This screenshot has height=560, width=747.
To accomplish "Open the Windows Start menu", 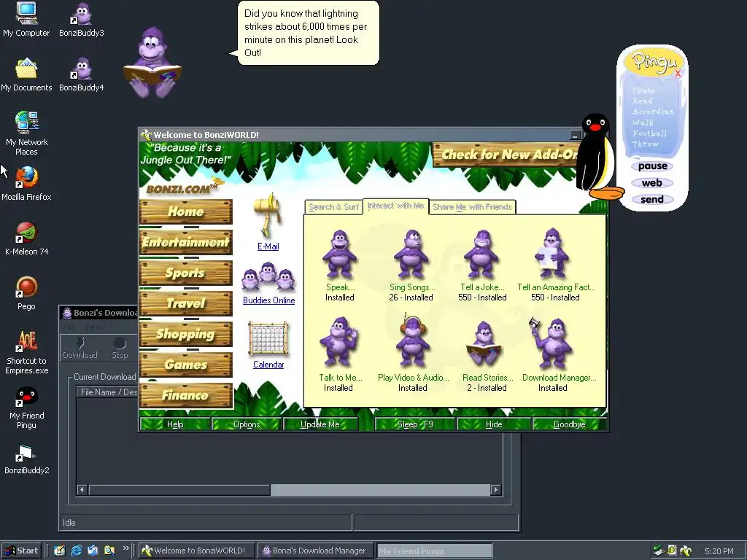I will pyautogui.click(x=21, y=551).
